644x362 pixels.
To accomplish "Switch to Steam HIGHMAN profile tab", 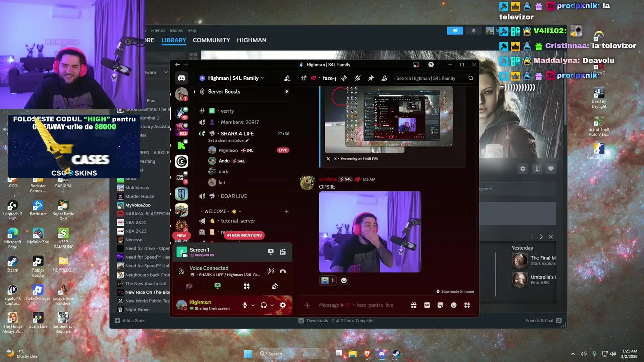I will point(252,40).
